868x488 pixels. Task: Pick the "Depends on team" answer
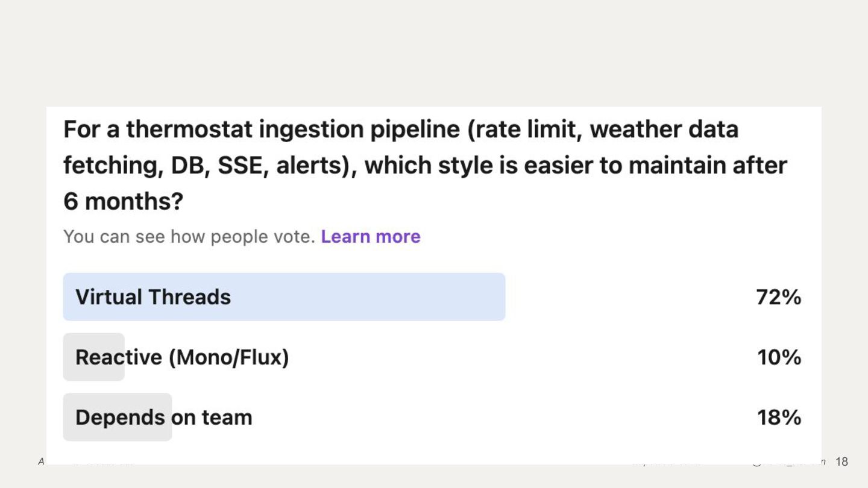click(163, 418)
